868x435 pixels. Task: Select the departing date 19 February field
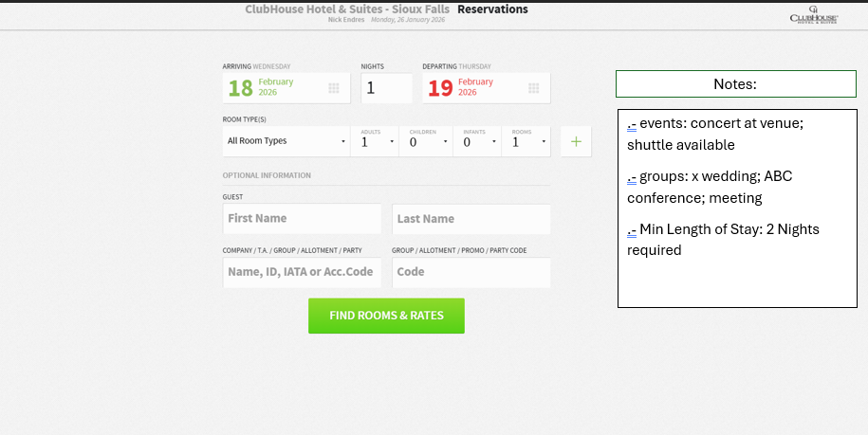click(486, 88)
